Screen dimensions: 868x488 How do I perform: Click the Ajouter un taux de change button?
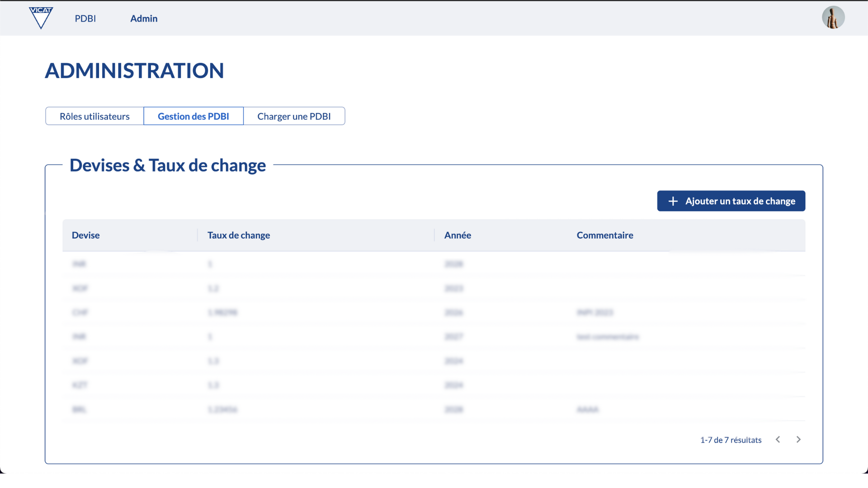point(731,201)
